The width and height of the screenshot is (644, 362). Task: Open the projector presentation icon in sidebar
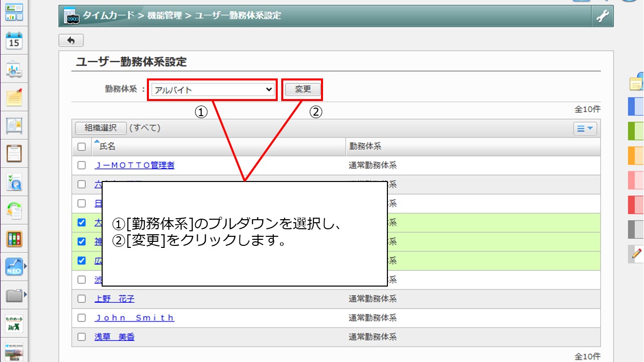click(14, 70)
